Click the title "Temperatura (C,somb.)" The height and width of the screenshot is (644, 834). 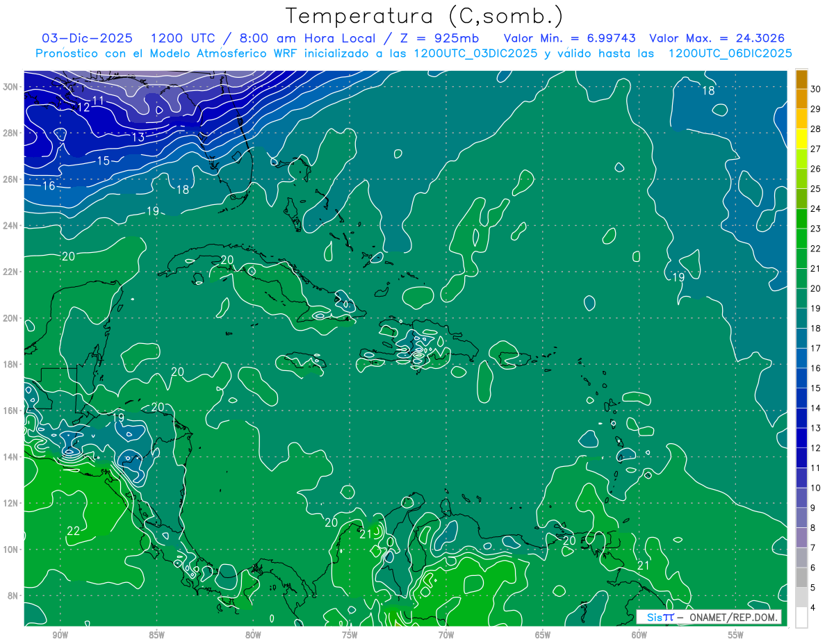coord(425,16)
